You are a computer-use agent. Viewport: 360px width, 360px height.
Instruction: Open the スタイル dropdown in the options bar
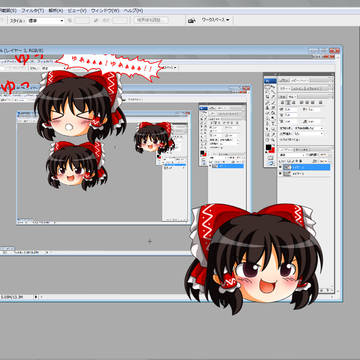46,21
